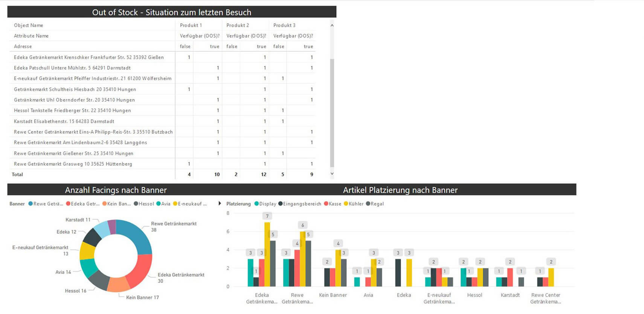The height and width of the screenshot is (314, 644).
Task: Click the table scrollbar's up arrow
Action: tap(332, 26)
